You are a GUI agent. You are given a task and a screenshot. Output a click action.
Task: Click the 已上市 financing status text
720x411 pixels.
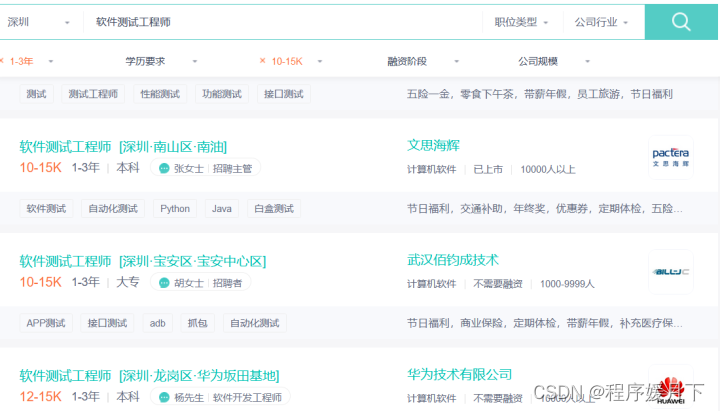click(488, 169)
